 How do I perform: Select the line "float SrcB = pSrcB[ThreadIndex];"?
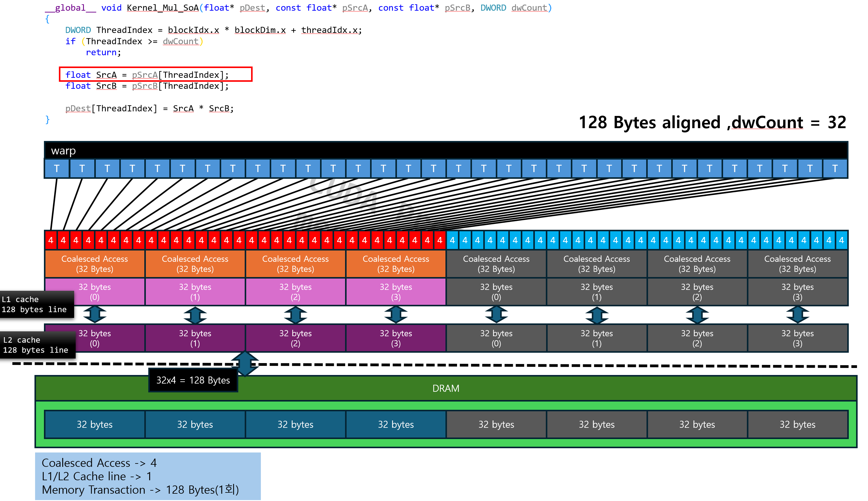[x=147, y=86]
